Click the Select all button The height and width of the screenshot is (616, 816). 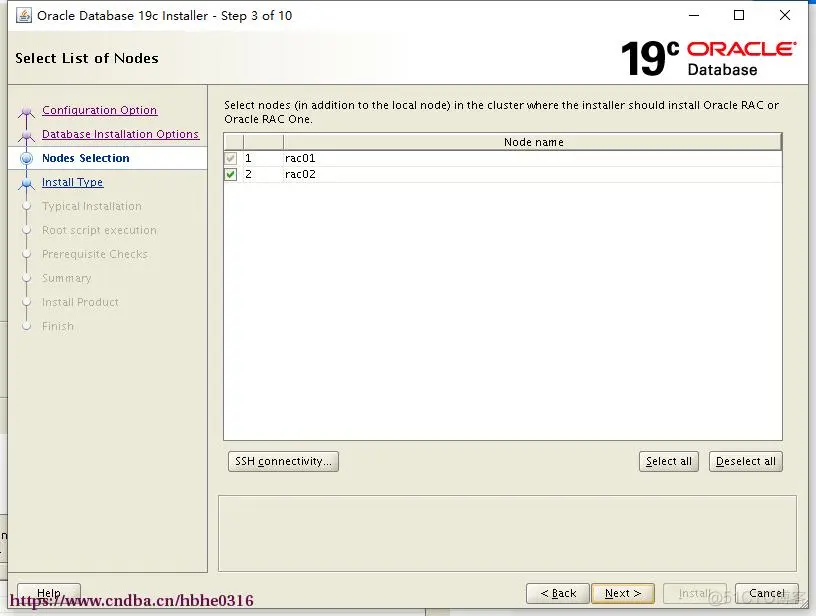tap(669, 461)
